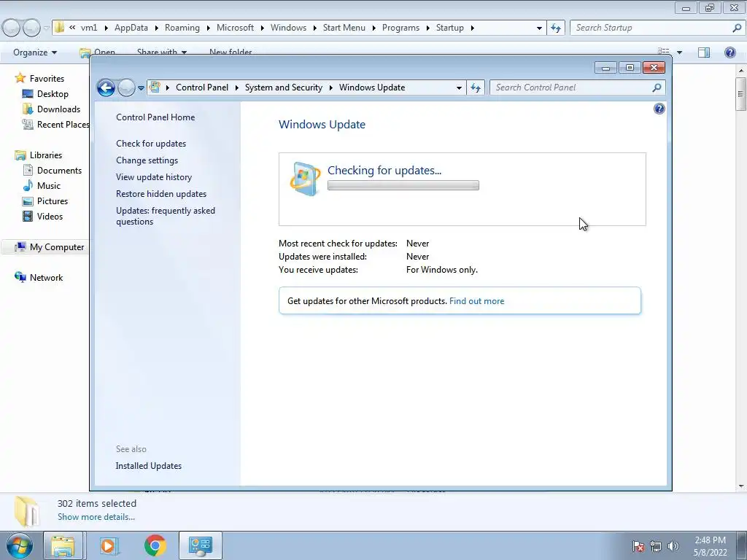Open Explorer help icon
The height and width of the screenshot is (560, 747).
(x=729, y=52)
